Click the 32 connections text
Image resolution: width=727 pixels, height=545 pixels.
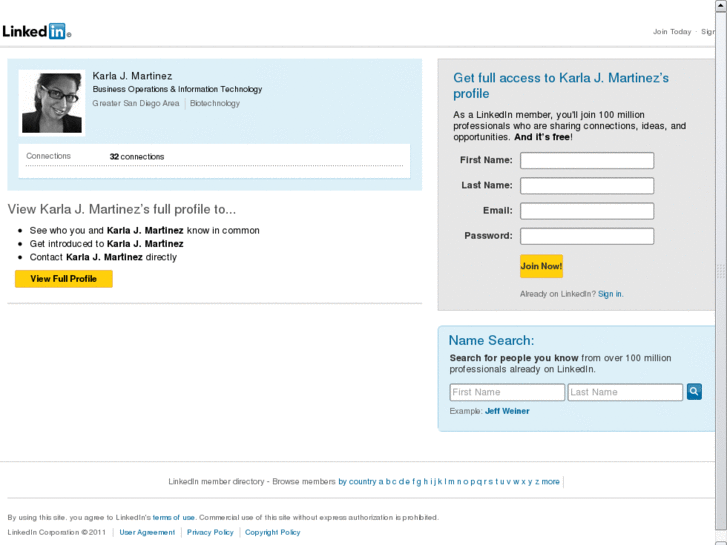[137, 157]
